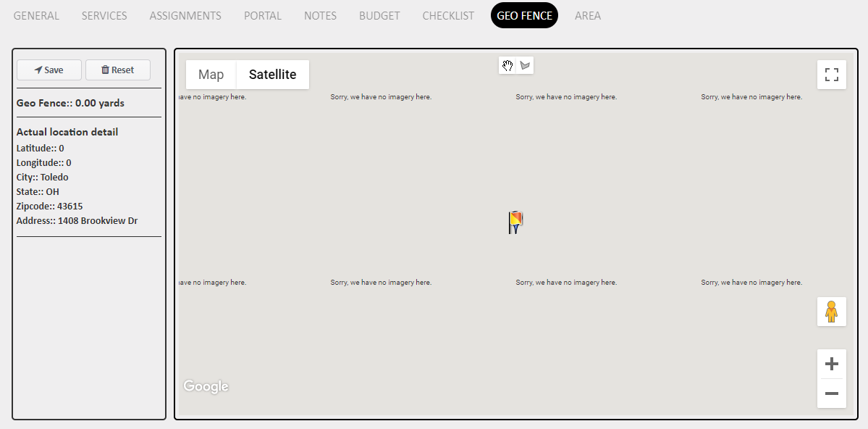Open the Notes tab
Image resolution: width=868 pixels, height=429 pixels.
[320, 15]
